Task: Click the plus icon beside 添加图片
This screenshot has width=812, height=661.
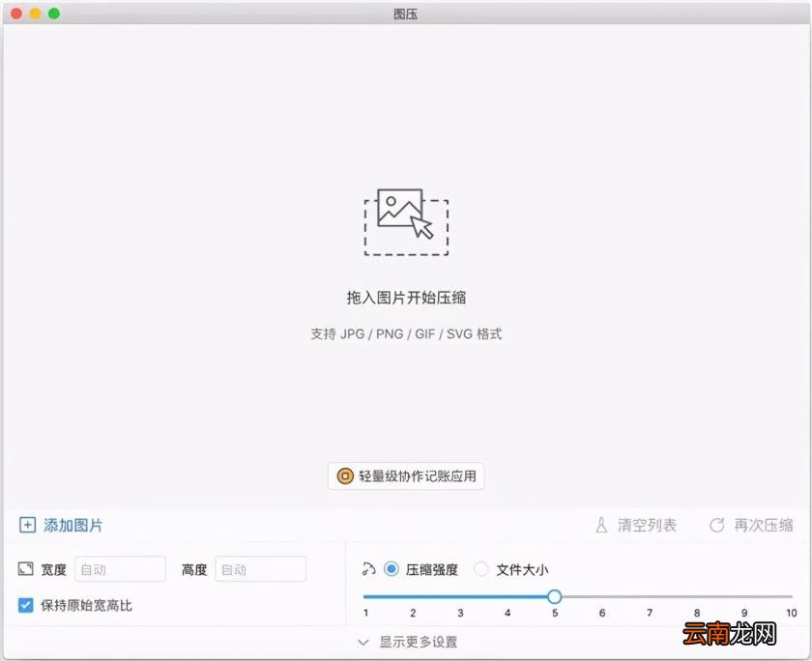Action: 27,525
